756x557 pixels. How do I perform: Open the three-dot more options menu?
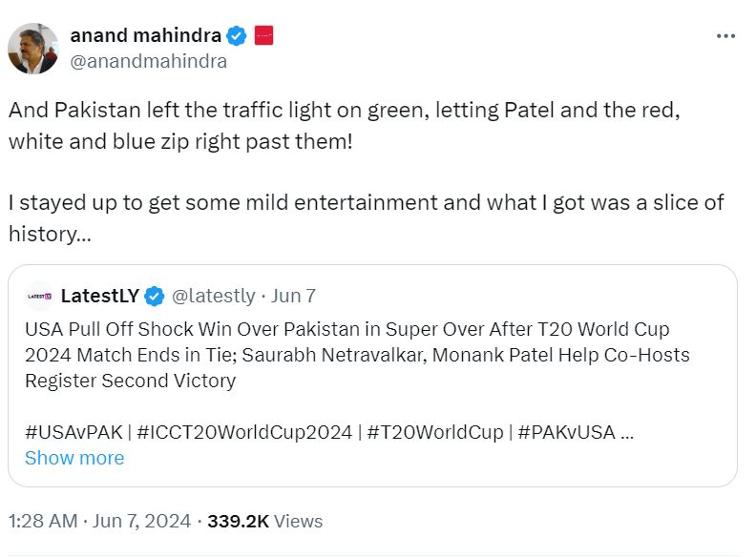(x=725, y=36)
